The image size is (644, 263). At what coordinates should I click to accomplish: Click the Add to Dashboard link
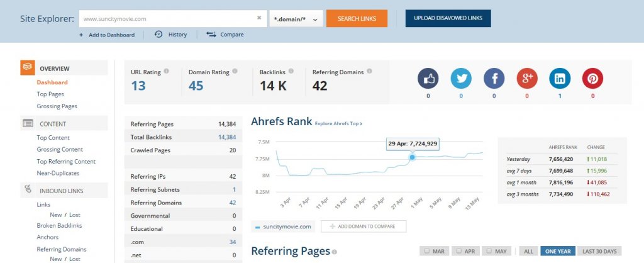coord(111,35)
